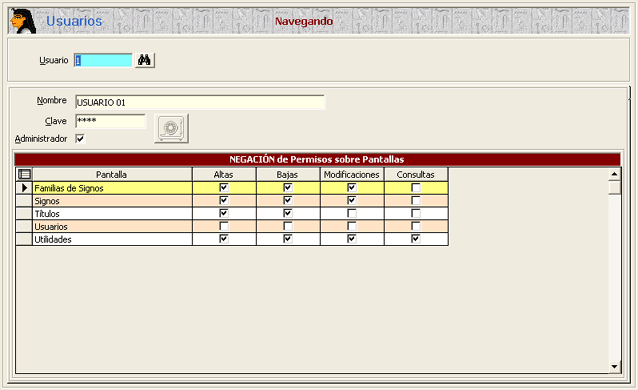Check Altas for Usuarios row
This screenshot has height=390, width=638.
tap(224, 226)
